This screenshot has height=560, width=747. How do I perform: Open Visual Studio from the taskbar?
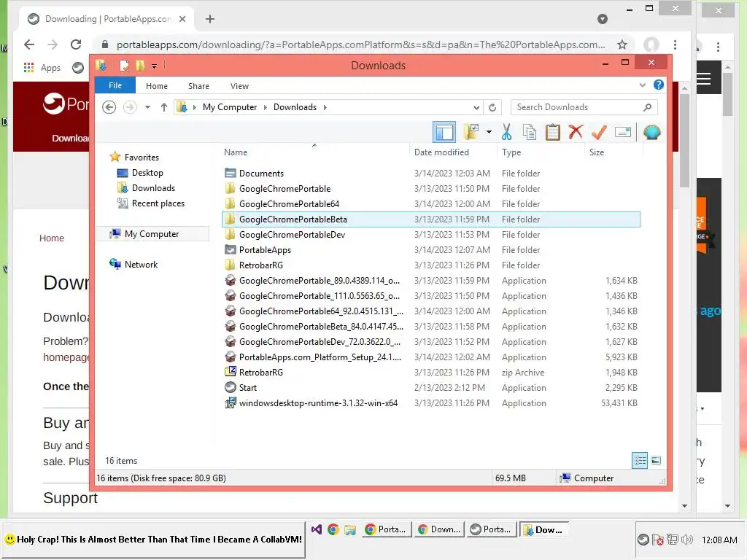[x=316, y=529]
